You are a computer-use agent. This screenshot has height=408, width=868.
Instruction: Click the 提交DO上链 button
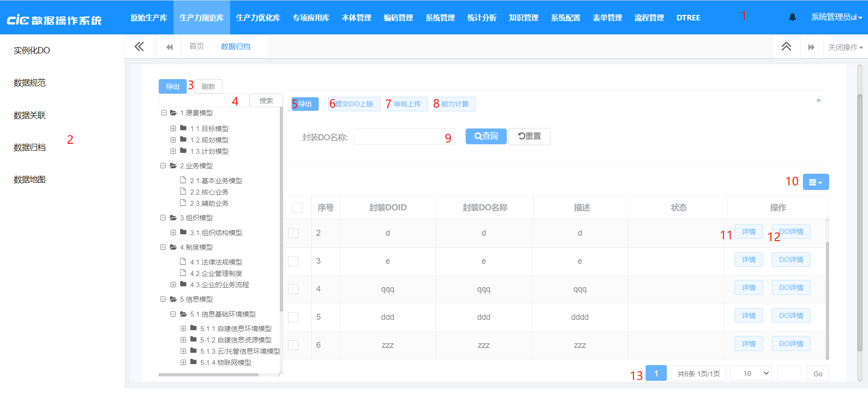354,104
